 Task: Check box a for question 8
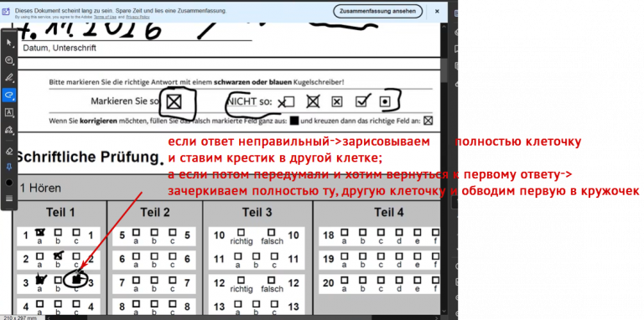(136, 303)
